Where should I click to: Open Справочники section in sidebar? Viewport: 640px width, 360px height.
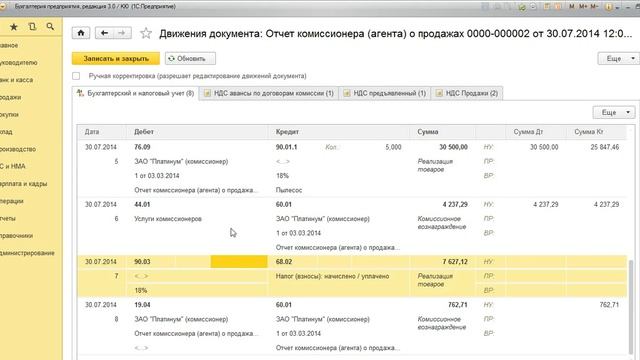[x=17, y=236]
